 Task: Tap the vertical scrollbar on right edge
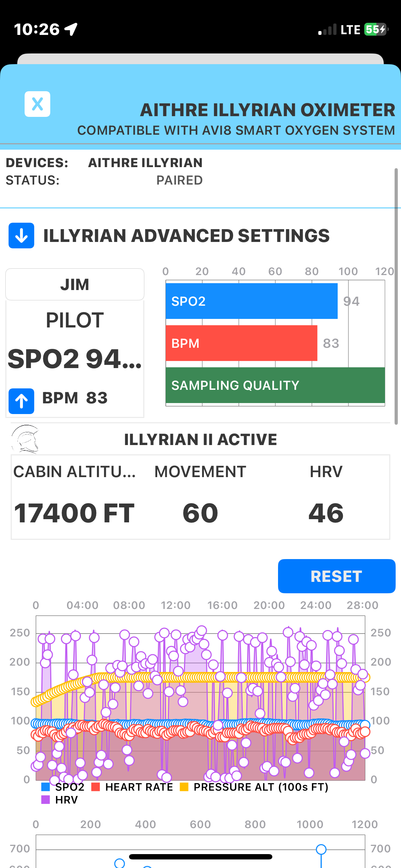[x=396, y=296]
